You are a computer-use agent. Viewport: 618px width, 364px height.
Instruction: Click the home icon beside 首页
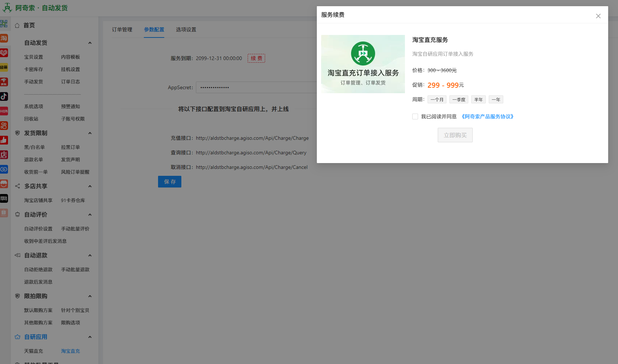[x=17, y=25]
